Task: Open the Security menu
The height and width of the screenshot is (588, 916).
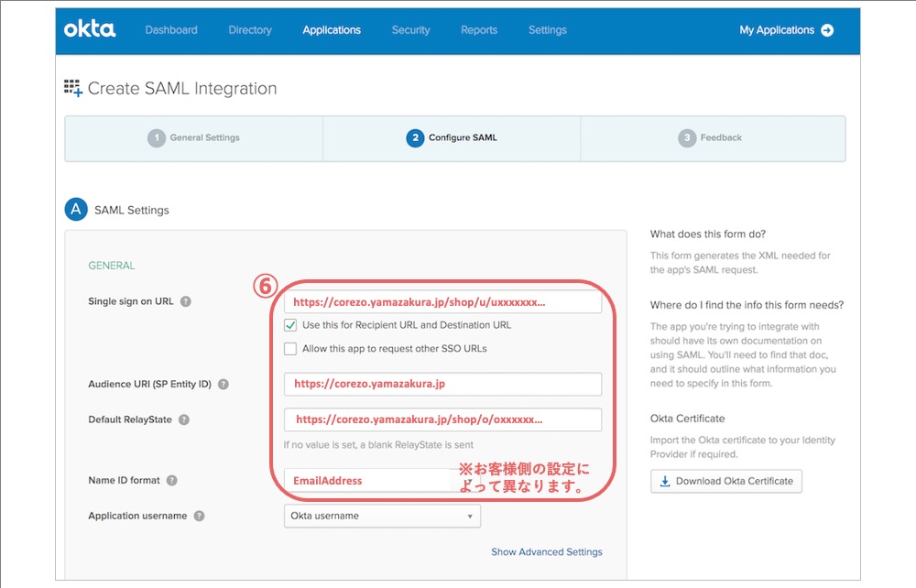Action: (x=410, y=30)
